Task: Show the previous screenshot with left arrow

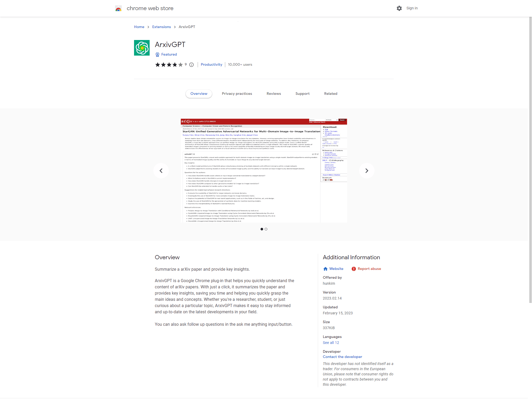Action: (x=161, y=171)
